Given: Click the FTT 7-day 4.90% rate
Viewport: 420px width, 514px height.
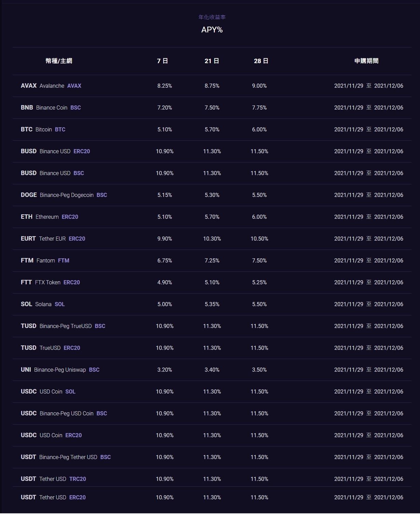Looking at the screenshot, I should [x=165, y=282].
